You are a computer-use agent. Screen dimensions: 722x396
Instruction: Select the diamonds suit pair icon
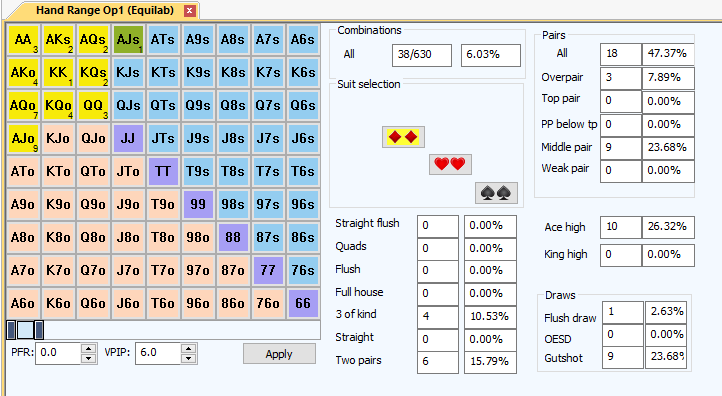click(403, 137)
